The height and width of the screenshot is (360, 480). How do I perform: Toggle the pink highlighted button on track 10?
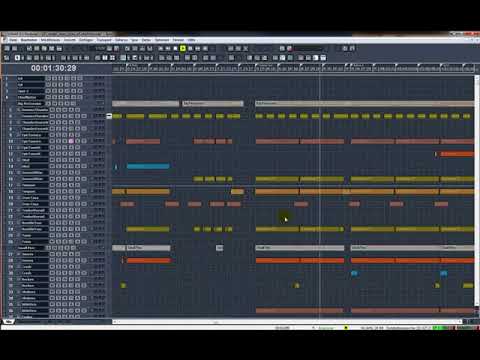point(71,141)
